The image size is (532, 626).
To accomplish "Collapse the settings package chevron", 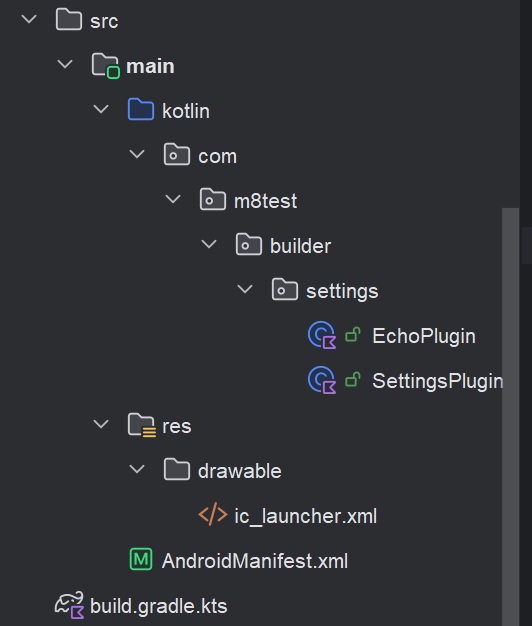I will 245,289.
